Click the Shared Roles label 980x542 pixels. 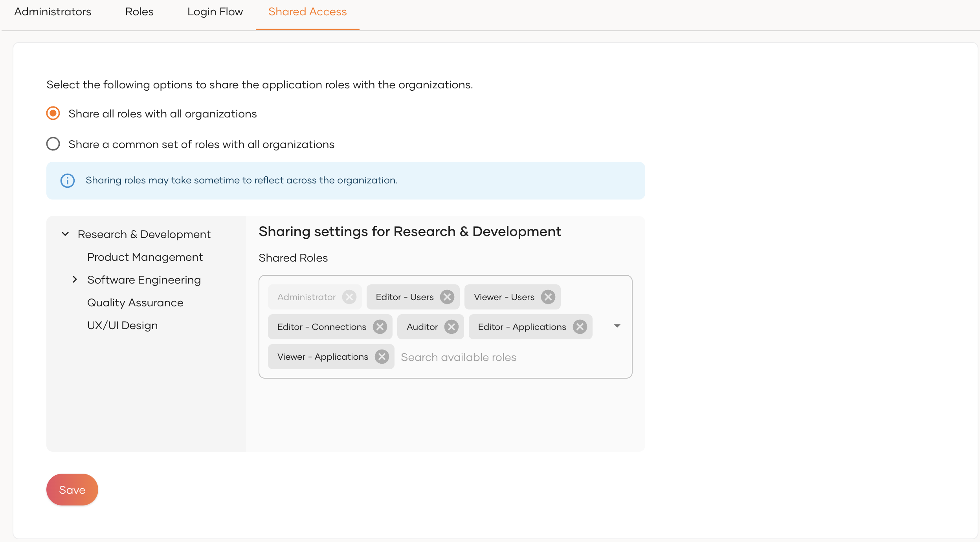293,258
